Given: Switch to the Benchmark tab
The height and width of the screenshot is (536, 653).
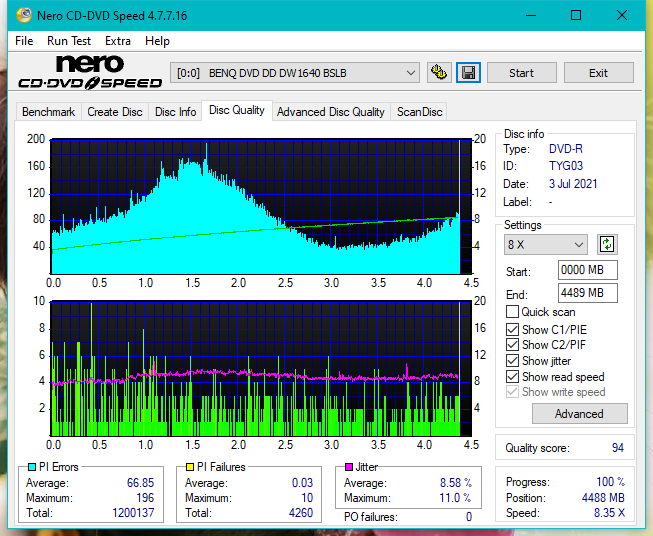Looking at the screenshot, I should click(49, 112).
